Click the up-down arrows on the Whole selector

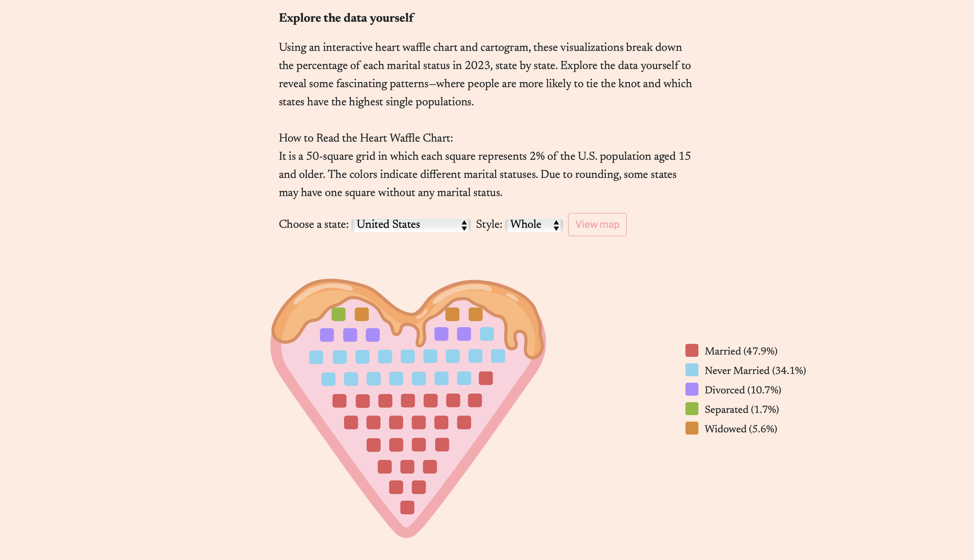[x=556, y=225]
